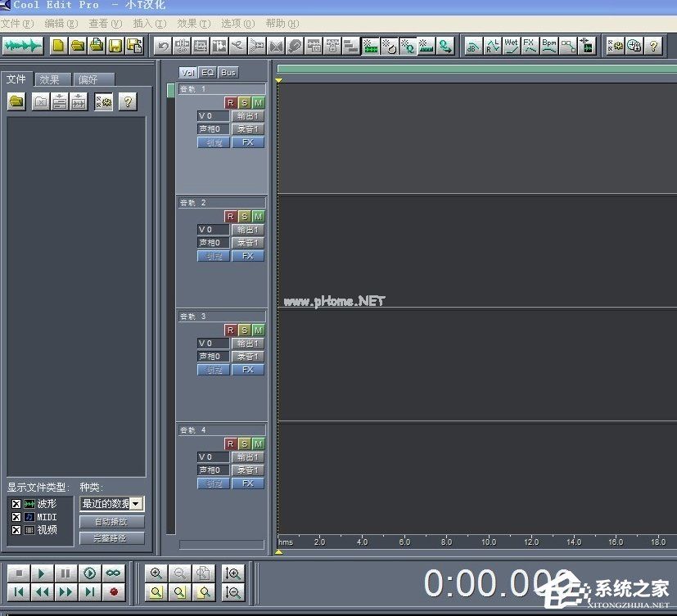Zoom in horizontally with magnifier plus
The width and height of the screenshot is (677, 616).
coord(156,573)
